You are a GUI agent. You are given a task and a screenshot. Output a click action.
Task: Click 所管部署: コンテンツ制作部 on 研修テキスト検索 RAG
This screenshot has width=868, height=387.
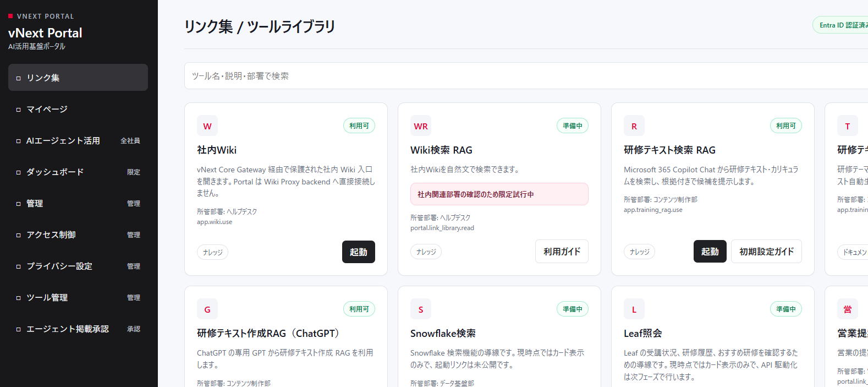(x=661, y=199)
